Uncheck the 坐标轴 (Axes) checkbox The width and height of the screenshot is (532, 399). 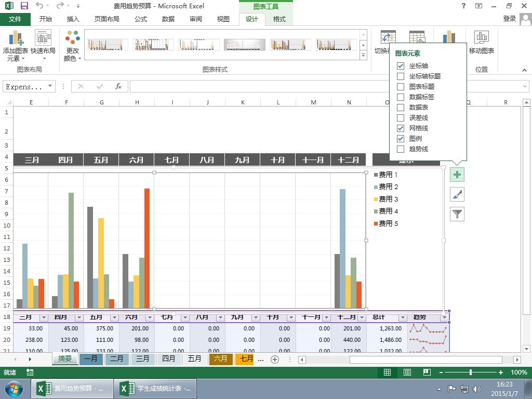[401, 66]
